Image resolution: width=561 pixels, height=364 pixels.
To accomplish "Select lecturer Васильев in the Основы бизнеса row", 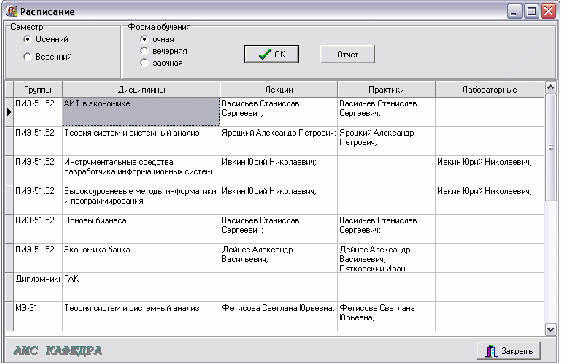I will [279, 229].
